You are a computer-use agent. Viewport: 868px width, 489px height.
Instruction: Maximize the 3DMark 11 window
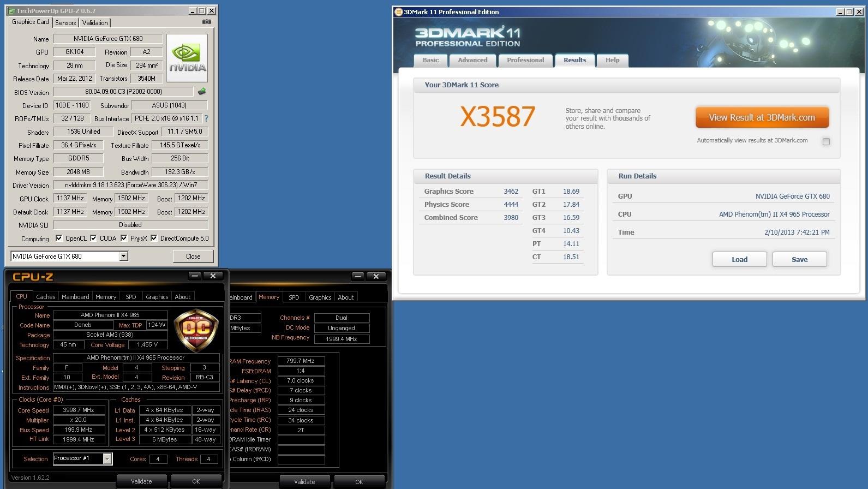pos(849,12)
